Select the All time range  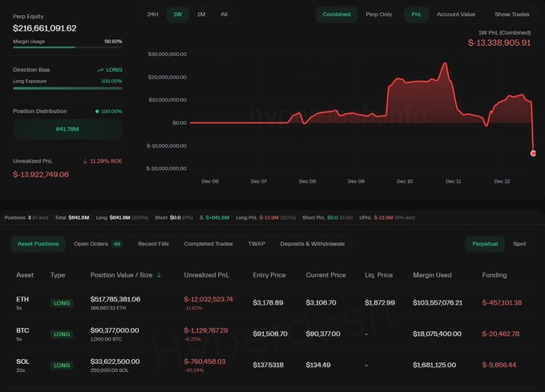[224, 14]
